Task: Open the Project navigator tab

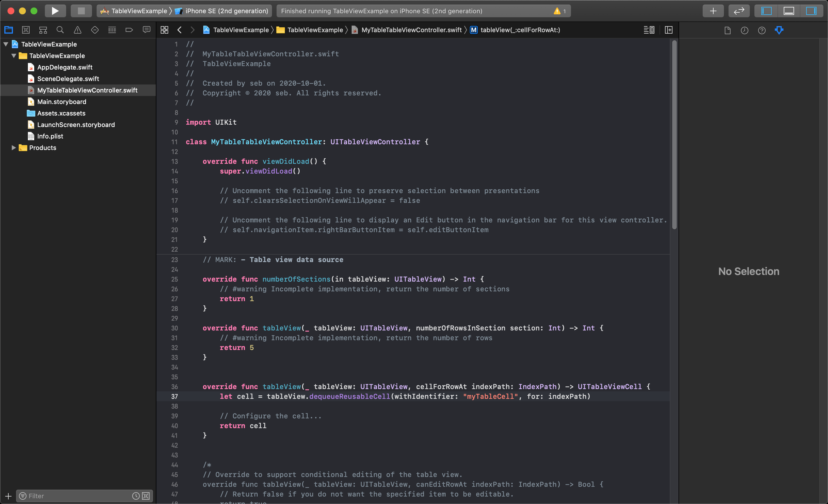Action: point(8,30)
